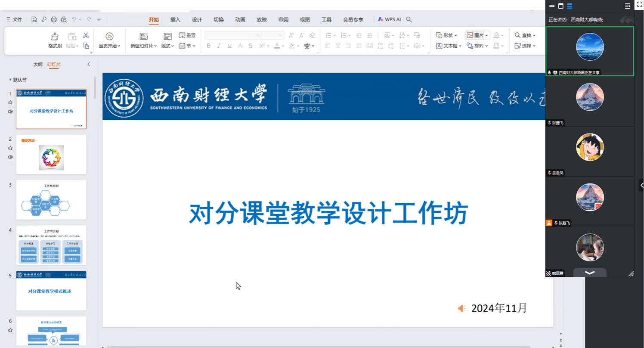Switch to the 插入 ribbon tab
This screenshot has height=348, width=644.
175,20
